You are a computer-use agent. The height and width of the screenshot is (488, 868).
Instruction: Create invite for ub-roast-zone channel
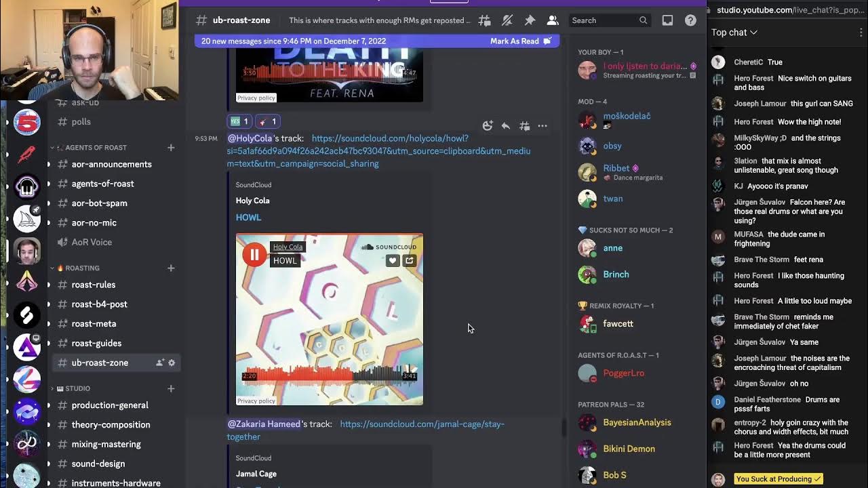click(x=160, y=363)
